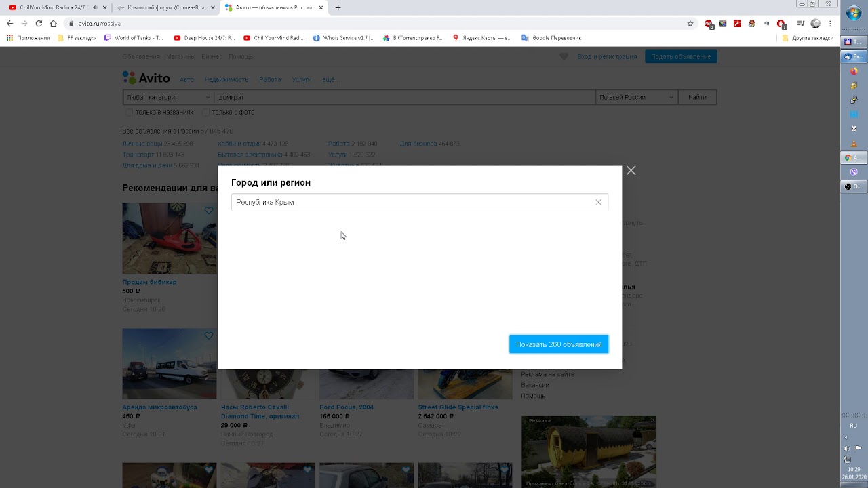868x488 pixels.
Task: Mute the ChillYourMind Radio tab audio
Action: pos(95,8)
